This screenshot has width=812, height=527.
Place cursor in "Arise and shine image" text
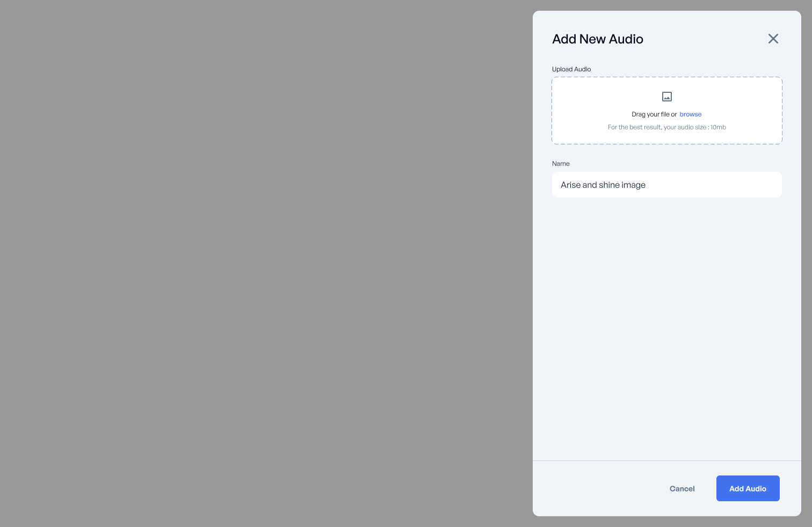[x=603, y=185]
